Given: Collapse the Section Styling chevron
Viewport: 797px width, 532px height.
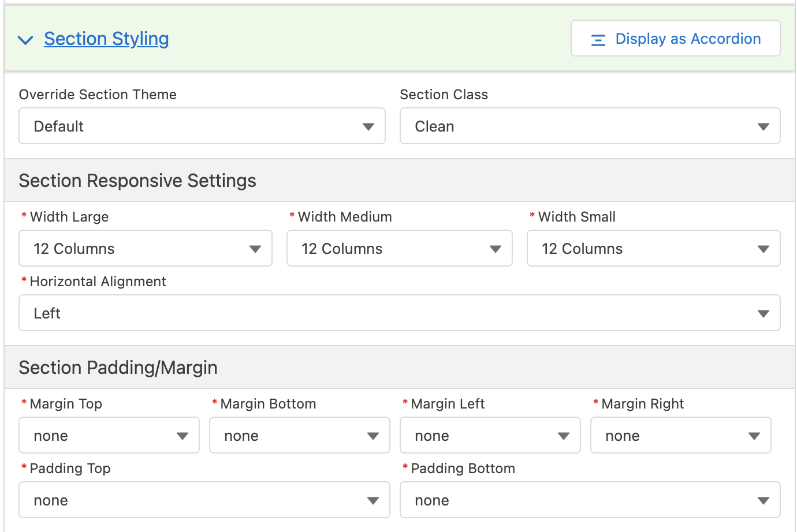Looking at the screenshot, I should pos(25,40).
